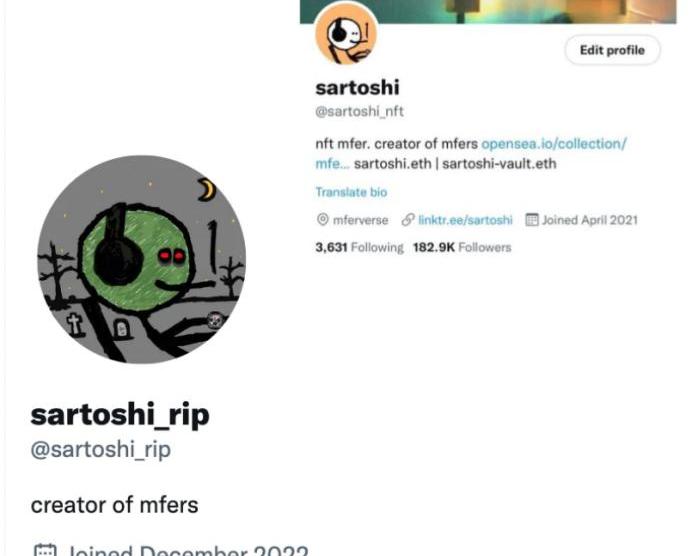Click the Edit profile button
This screenshot has width=692, height=556.
[x=612, y=50]
